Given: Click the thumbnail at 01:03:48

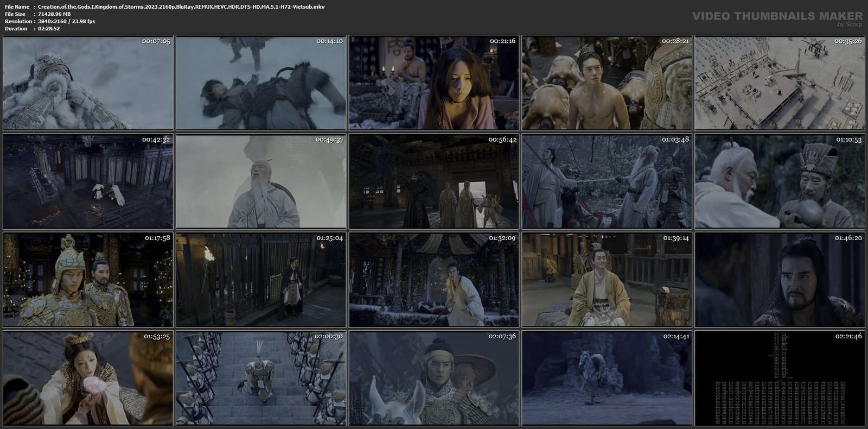Looking at the screenshot, I should tap(607, 181).
